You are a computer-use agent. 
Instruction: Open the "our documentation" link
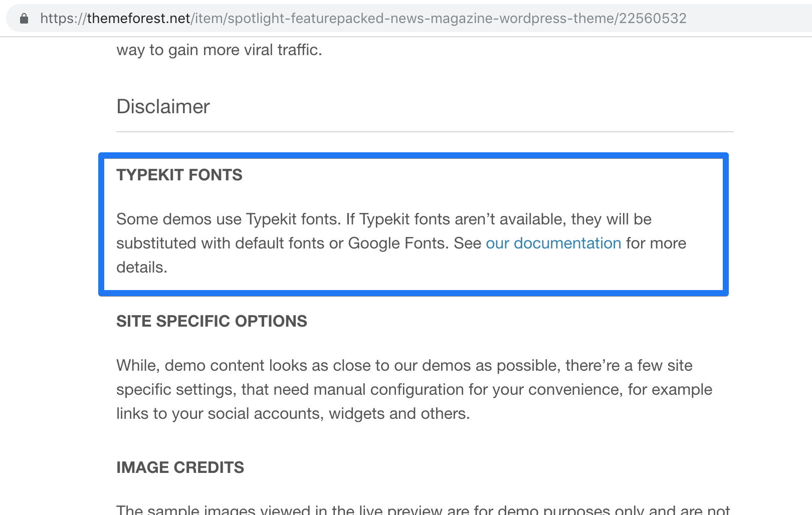pyautogui.click(x=553, y=243)
